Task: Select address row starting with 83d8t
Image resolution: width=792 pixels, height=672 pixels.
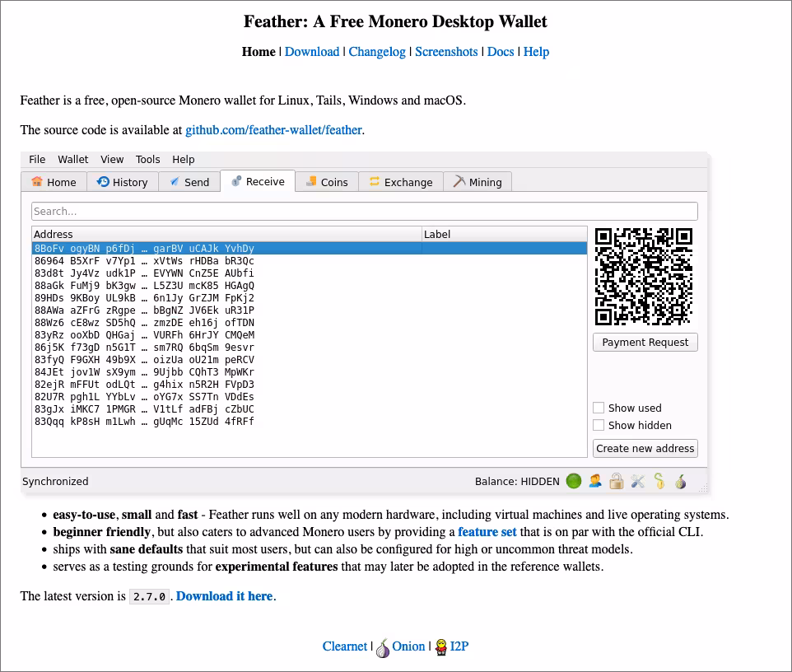Action: point(309,273)
